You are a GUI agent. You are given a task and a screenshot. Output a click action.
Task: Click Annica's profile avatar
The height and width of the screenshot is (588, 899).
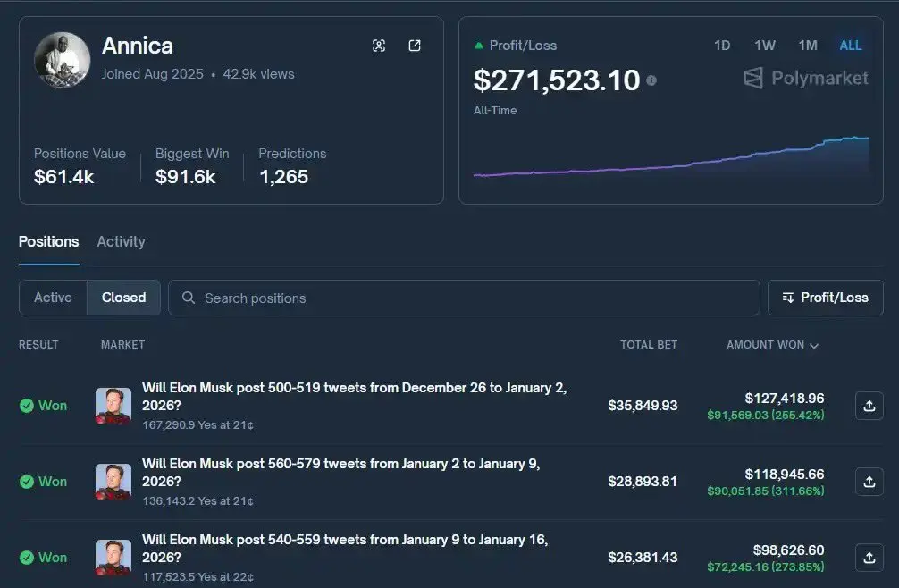[62, 60]
